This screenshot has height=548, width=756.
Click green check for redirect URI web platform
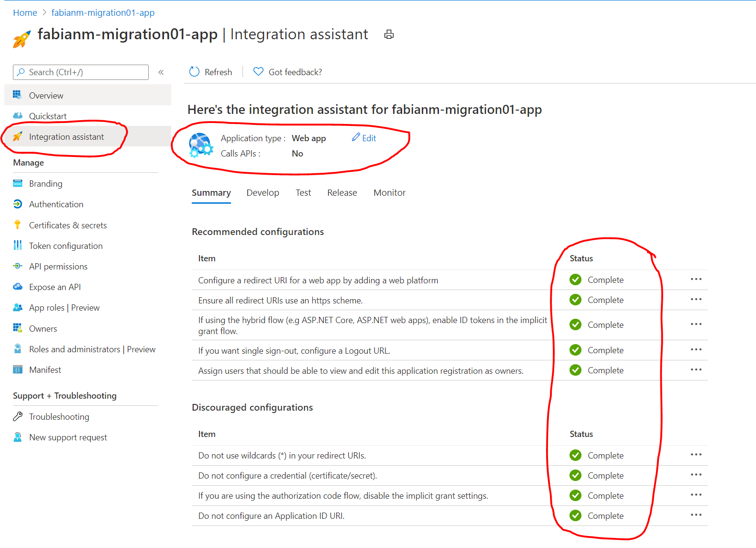click(x=575, y=280)
